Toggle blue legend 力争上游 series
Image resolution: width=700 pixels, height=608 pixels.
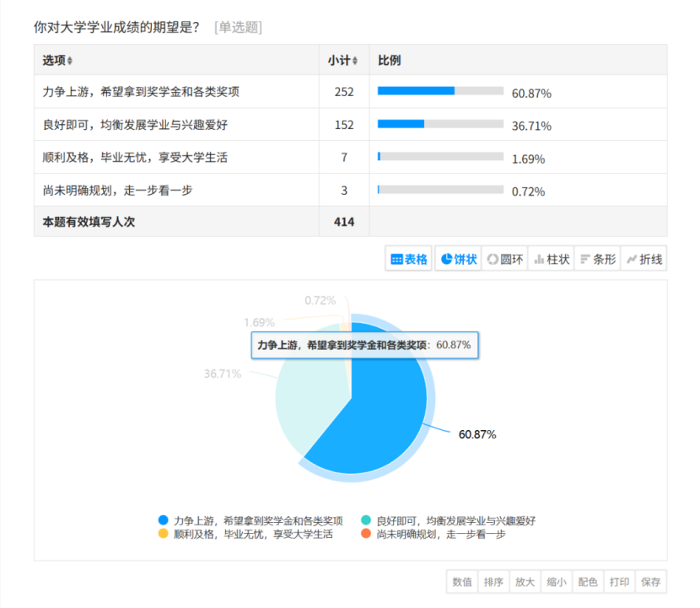click(x=250, y=520)
